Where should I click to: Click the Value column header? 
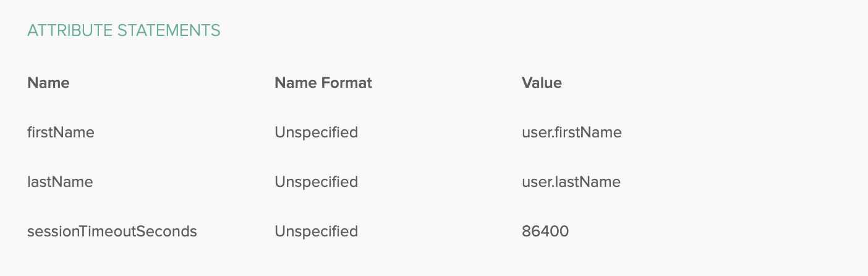point(542,83)
